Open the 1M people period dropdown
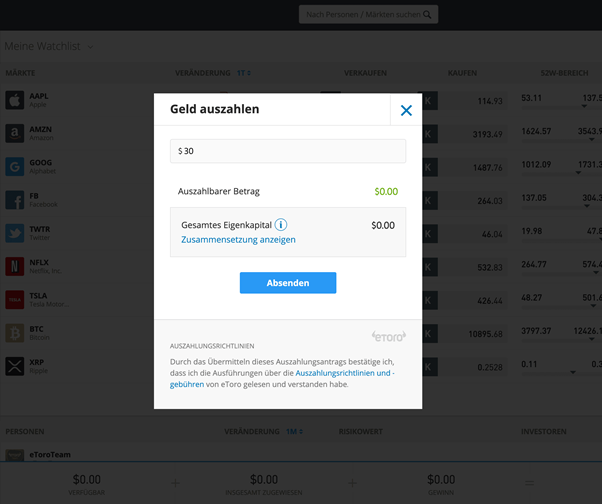The width and height of the screenshot is (602, 504). click(294, 431)
